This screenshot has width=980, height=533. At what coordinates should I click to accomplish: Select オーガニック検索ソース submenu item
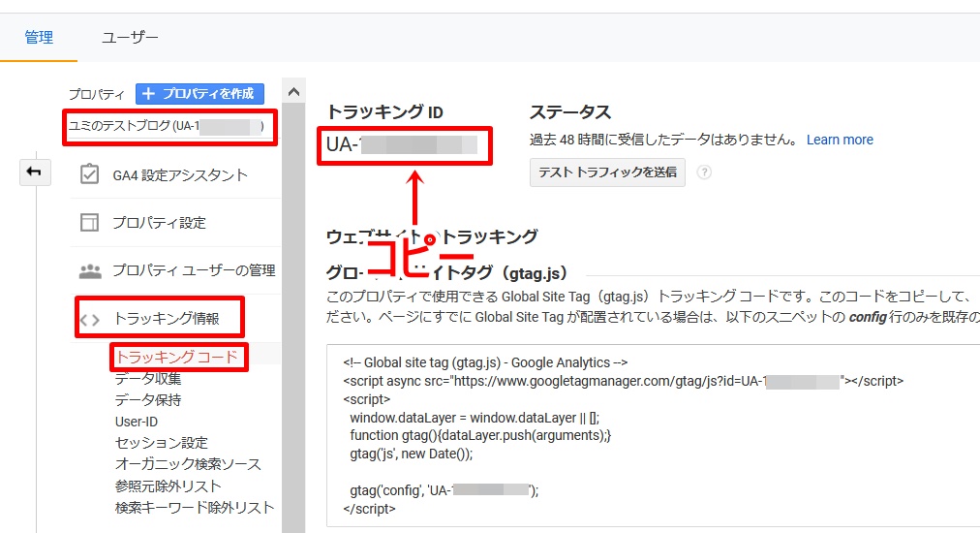click(x=188, y=464)
